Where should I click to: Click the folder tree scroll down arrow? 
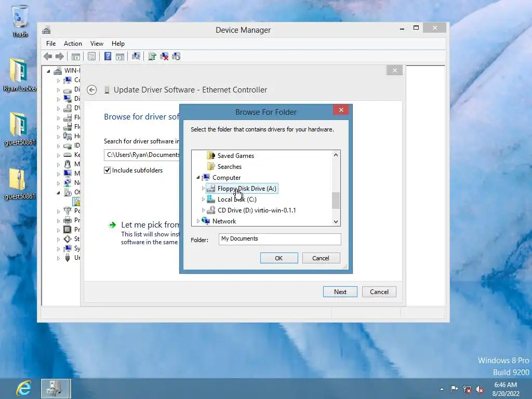pos(336,221)
